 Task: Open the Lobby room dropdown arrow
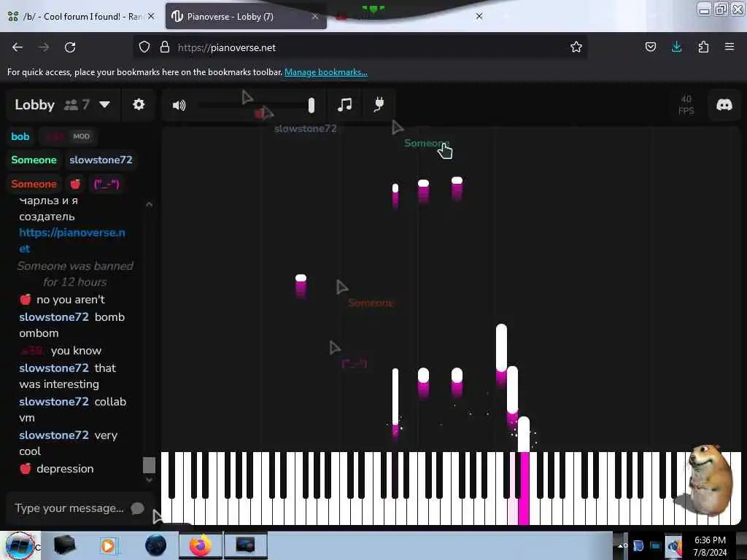105,105
